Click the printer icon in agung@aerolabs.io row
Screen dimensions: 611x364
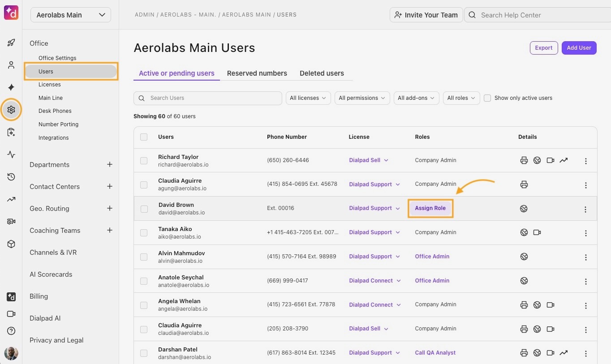pyautogui.click(x=524, y=184)
